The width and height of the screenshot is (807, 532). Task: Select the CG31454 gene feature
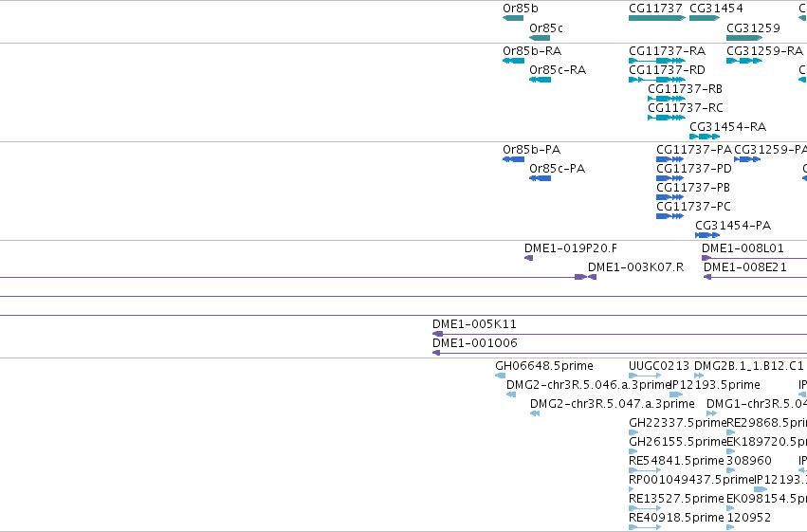704,18
